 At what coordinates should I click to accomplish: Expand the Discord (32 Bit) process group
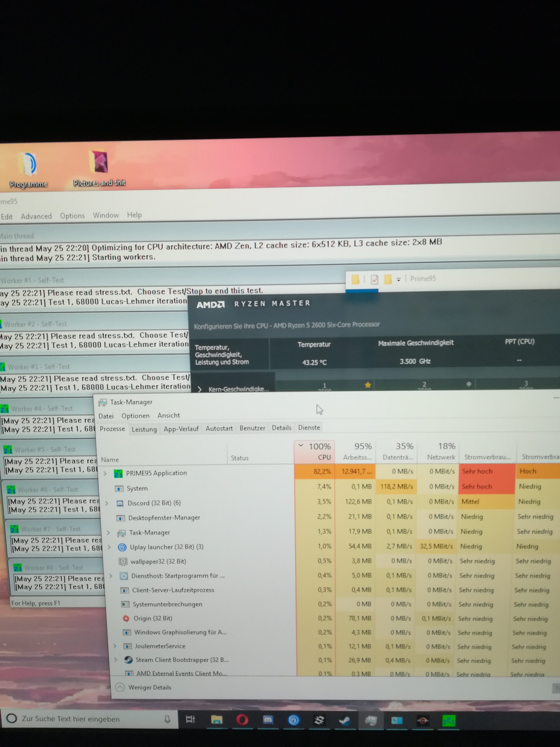pos(107,503)
